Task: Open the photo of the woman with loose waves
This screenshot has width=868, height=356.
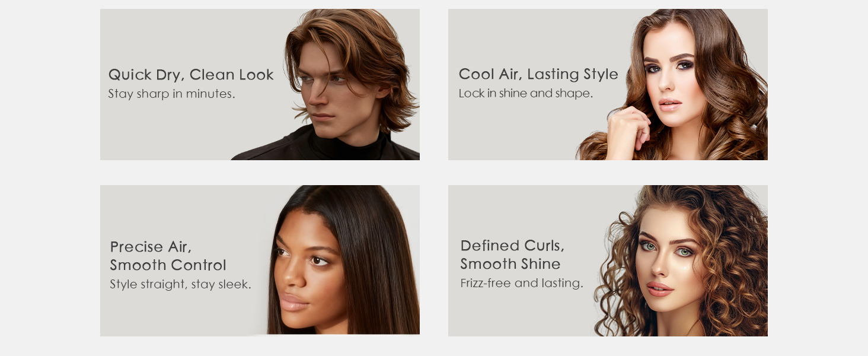Action: [672, 84]
